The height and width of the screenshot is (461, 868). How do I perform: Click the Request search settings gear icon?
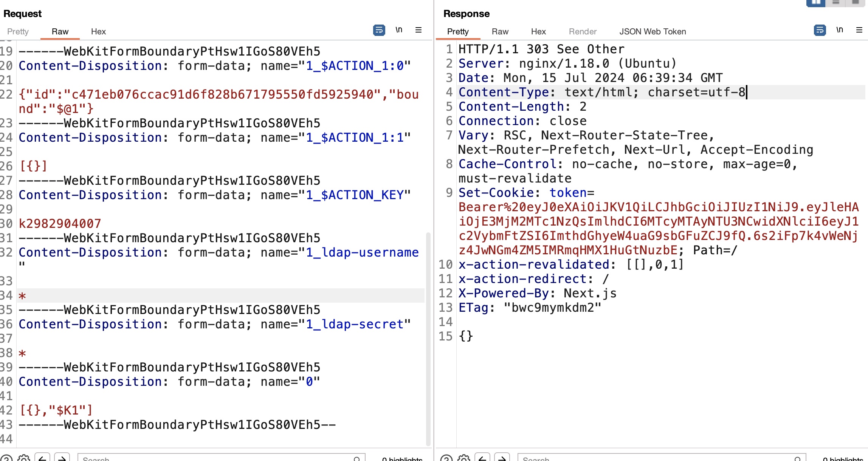point(24,458)
